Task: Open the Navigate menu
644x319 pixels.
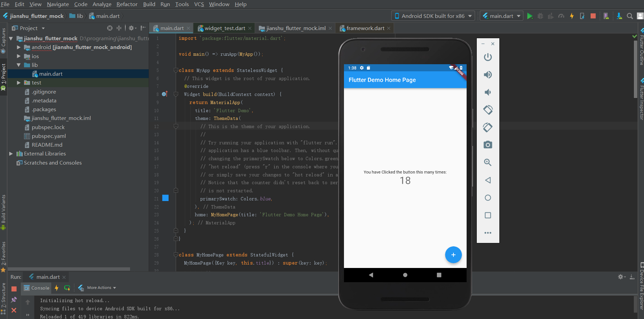Action: [58, 4]
